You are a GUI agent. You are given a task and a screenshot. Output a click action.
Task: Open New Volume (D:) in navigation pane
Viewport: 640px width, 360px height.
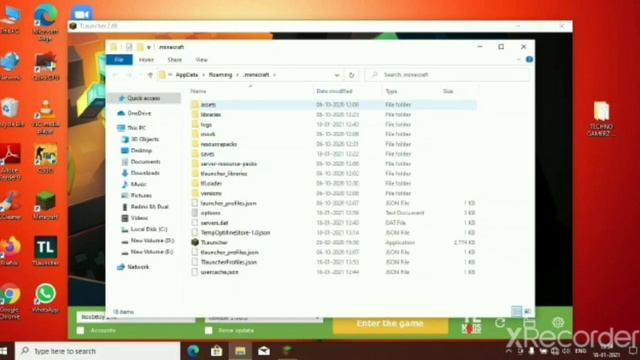(x=152, y=241)
